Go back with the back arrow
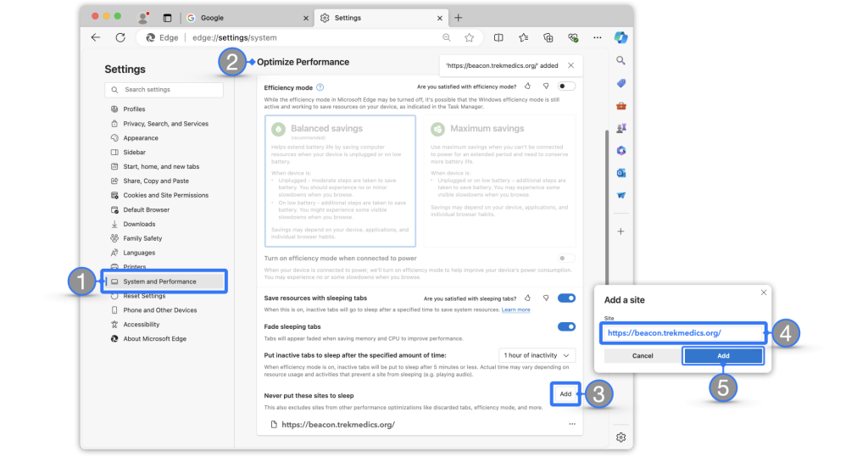Viewport: 868px width, 457px height. pos(96,37)
